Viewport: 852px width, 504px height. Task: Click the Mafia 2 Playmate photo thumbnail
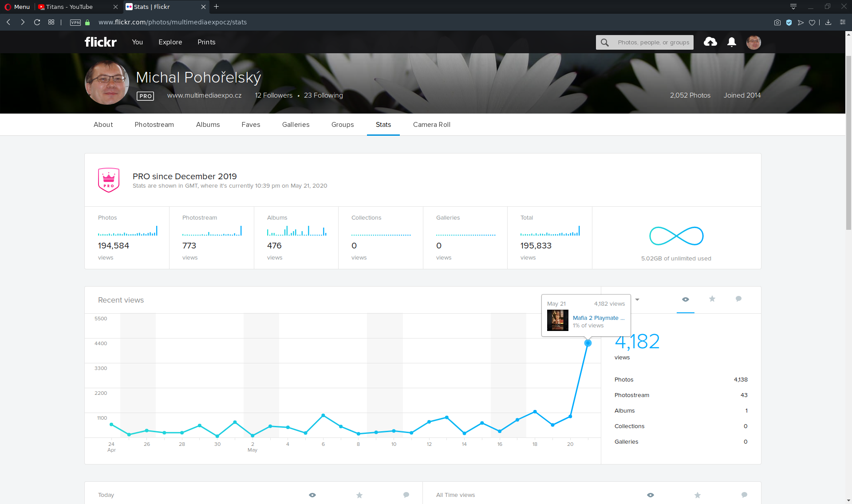558,320
